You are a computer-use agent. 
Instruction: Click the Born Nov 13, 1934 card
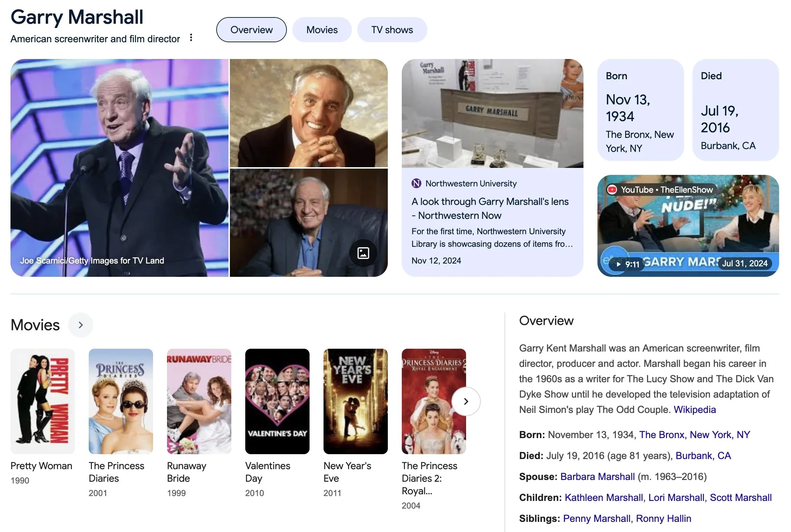(x=640, y=110)
